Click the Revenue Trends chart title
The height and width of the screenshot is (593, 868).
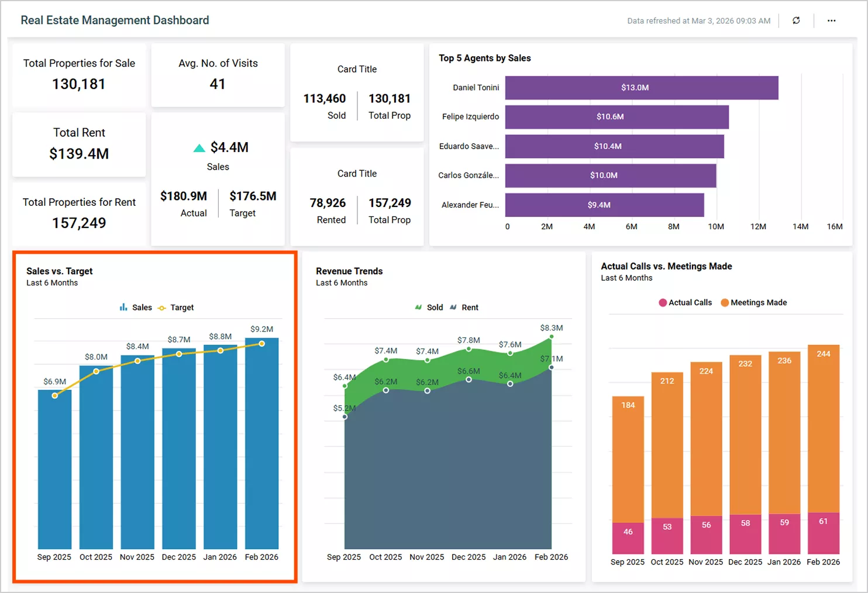coord(349,271)
